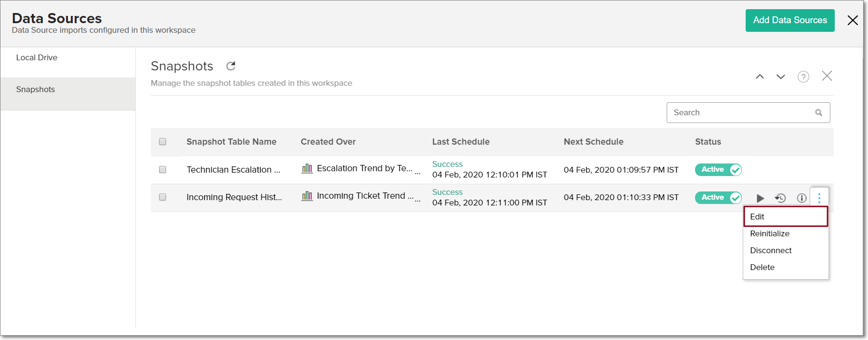
Task: Expand panel using the down chevron
Action: pos(781,77)
